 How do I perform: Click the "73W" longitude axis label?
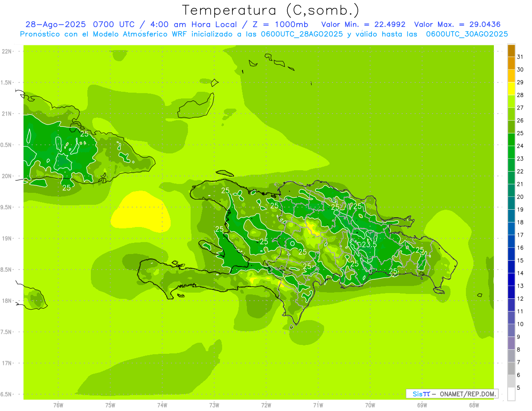214,405
